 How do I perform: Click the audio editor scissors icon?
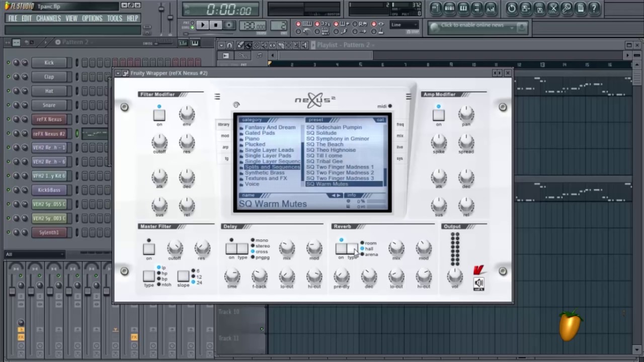[x=553, y=8]
